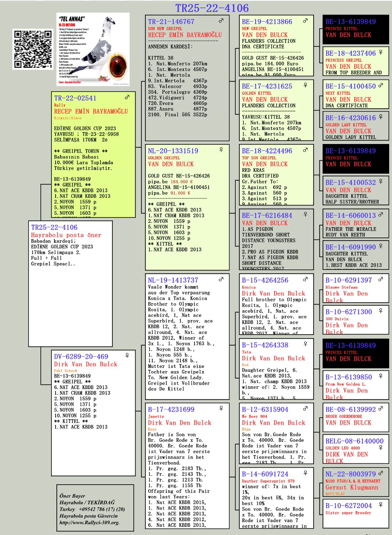Image resolution: width=392 pixels, height=535 pixels.
Task: Click the orange Kras label
Action: pyautogui.click(x=152, y=429)
